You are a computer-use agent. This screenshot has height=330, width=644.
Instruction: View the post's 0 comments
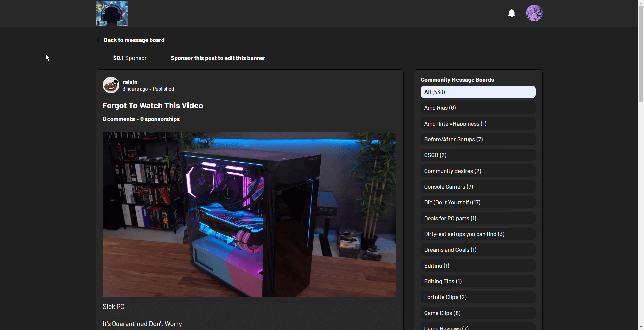119,119
